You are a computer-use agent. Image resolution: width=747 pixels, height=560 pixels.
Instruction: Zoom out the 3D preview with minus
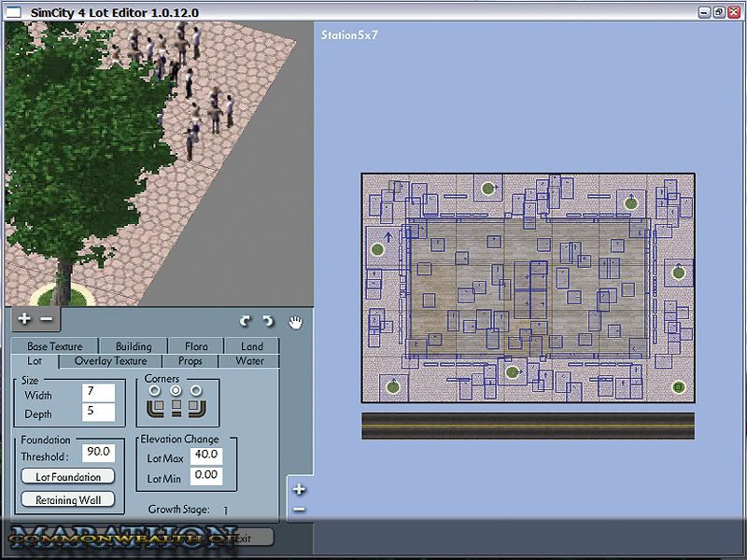pos(47,318)
